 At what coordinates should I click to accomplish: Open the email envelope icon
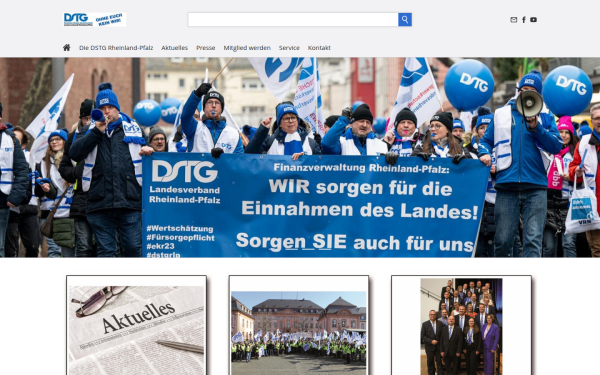click(x=514, y=20)
